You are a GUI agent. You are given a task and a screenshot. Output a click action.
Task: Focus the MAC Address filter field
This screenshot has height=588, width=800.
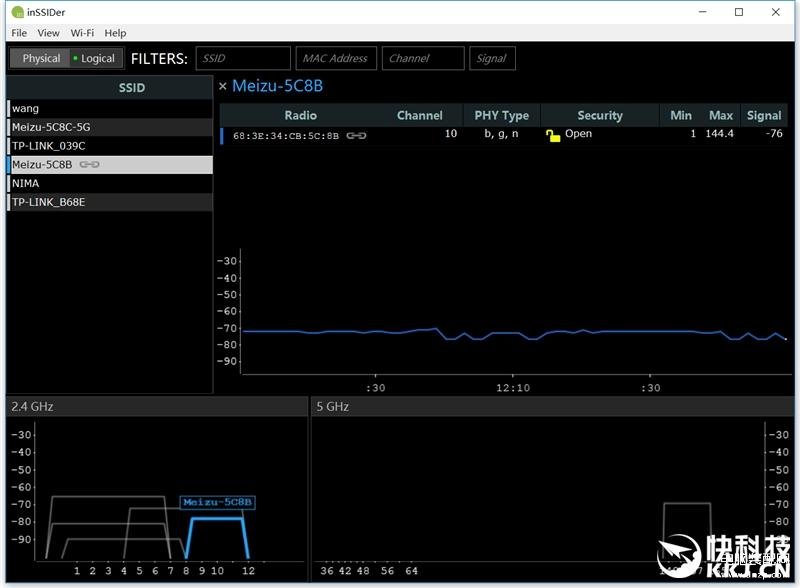click(x=336, y=58)
